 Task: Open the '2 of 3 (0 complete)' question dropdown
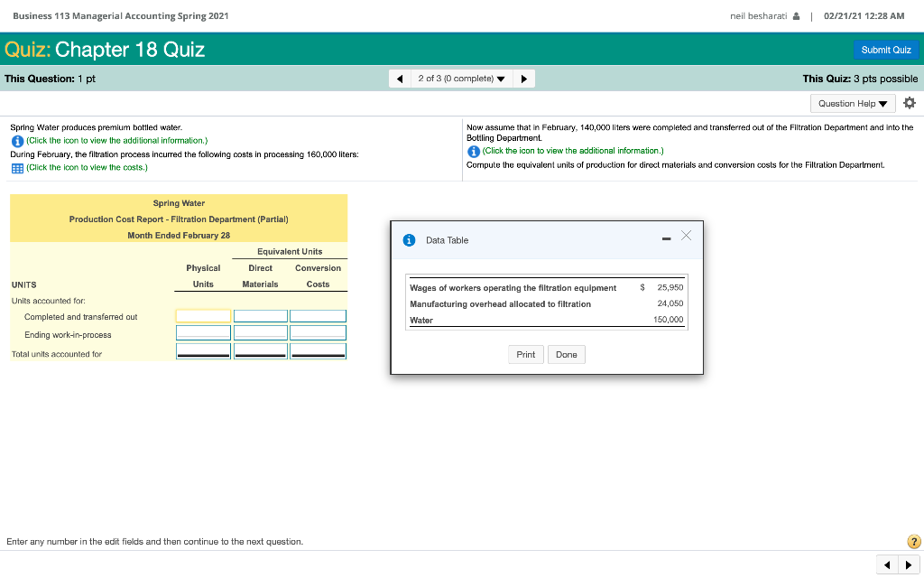(x=461, y=79)
